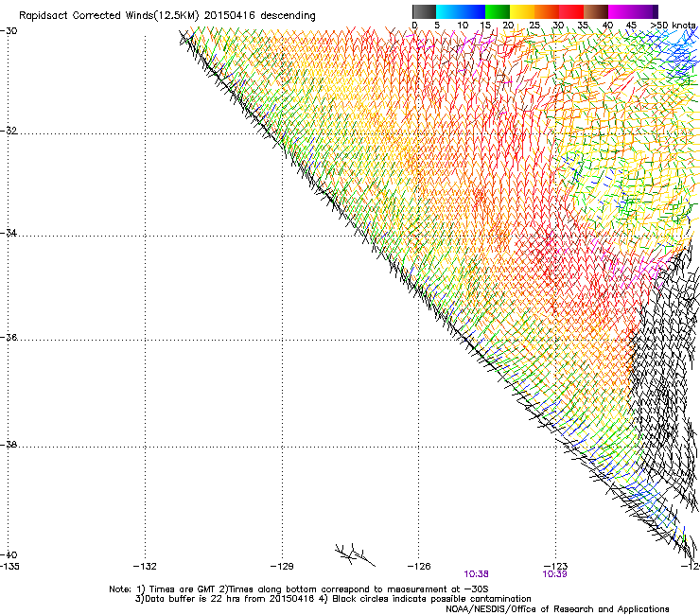Click the '45' color bar tick label
This screenshot has width=700, height=615.
tap(631, 25)
